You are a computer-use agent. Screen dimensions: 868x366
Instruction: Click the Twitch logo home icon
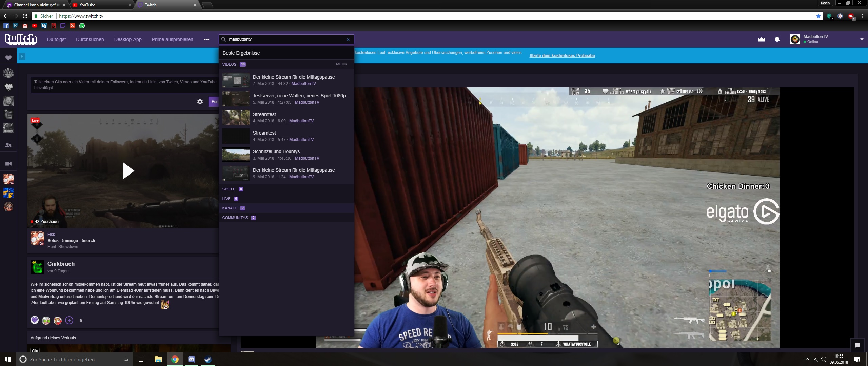point(21,39)
